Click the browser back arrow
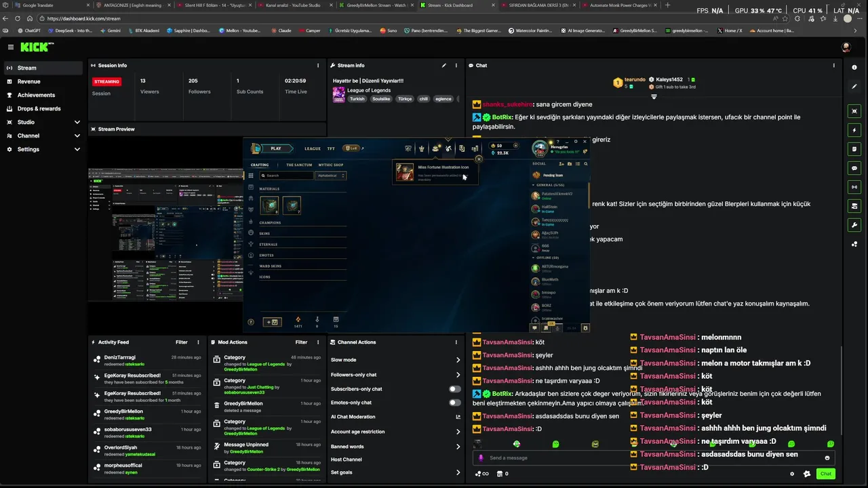 5,18
